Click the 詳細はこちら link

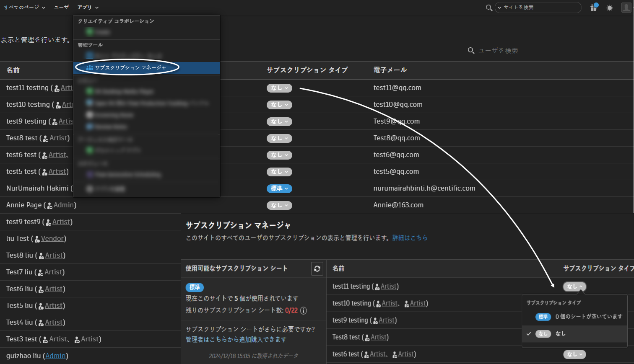coord(410,238)
